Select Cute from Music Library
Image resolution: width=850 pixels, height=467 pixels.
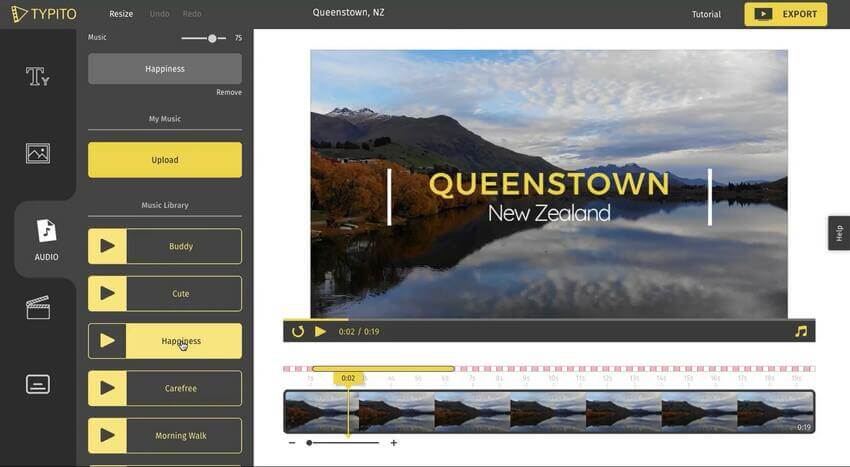pyautogui.click(x=184, y=293)
